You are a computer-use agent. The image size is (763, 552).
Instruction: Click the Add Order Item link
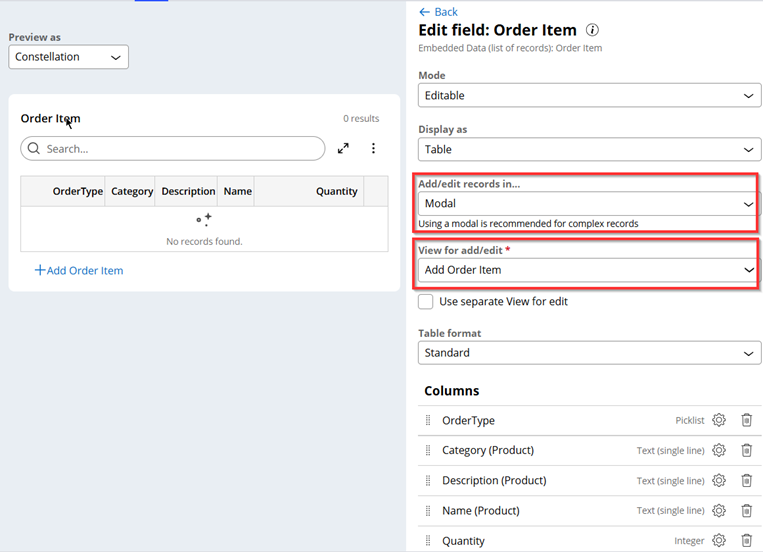click(x=79, y=271)
